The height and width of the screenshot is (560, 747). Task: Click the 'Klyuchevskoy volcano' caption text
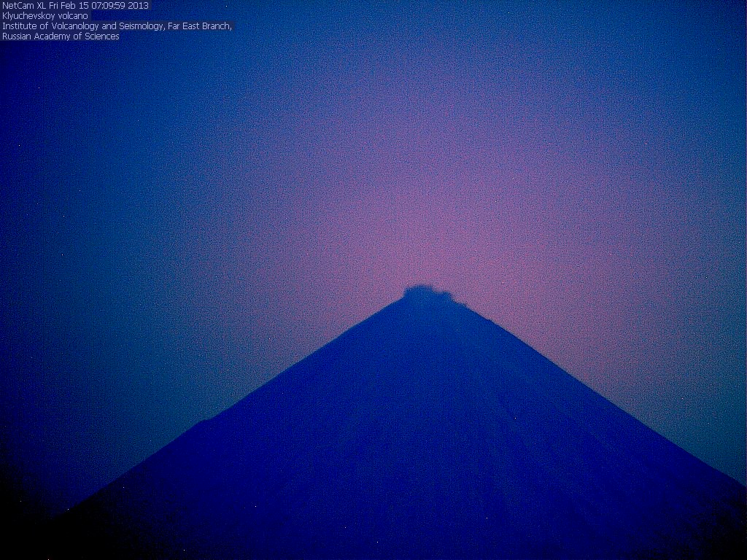tap(45, 16)
